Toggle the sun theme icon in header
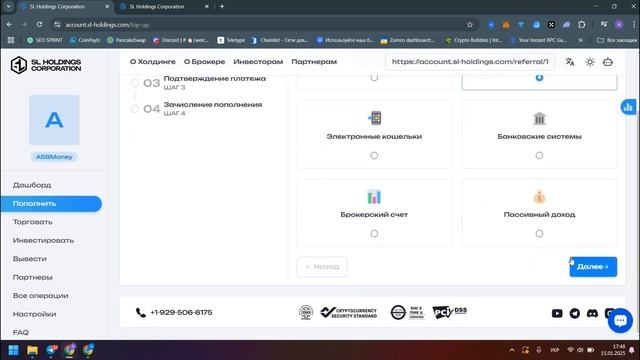The height and width of the screenshot is (360, 640). coord(589,62)
